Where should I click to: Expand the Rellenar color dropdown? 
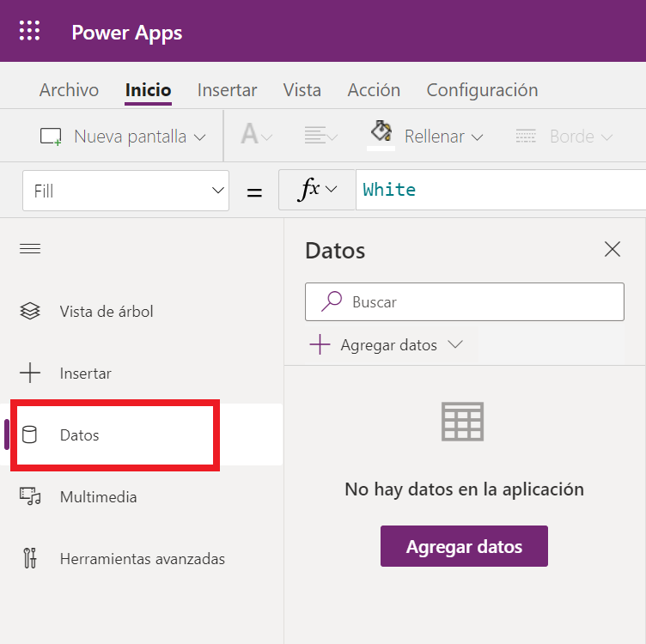pyautogui.click(x=477, y=137)
